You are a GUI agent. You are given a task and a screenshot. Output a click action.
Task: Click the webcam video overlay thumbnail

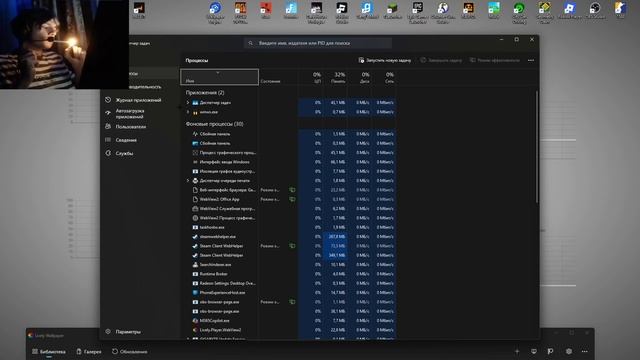click(64, 44)
